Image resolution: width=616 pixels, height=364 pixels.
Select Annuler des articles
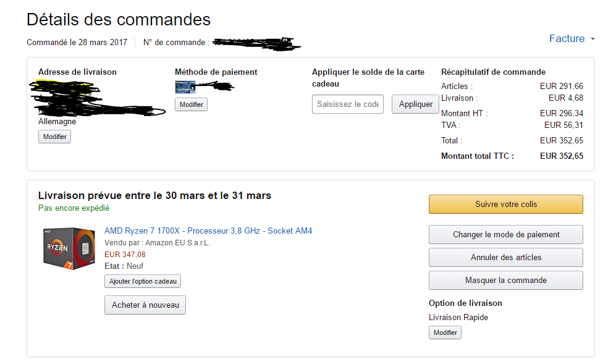505,258
